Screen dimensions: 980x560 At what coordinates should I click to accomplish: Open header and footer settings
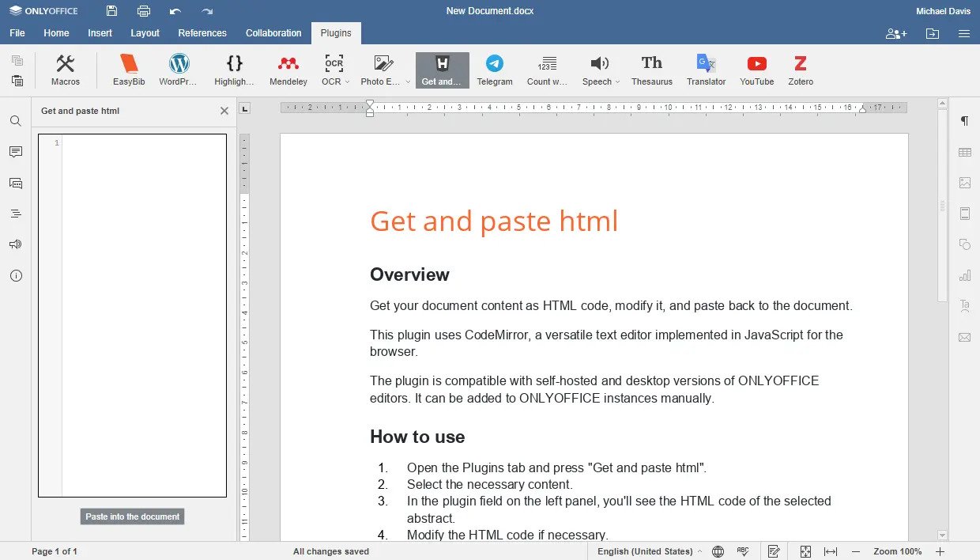tap(964, 214)
